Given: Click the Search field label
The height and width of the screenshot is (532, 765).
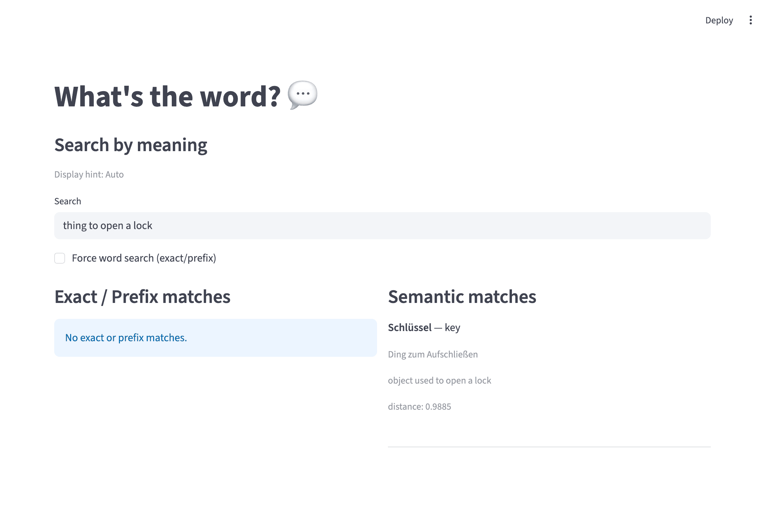Looking at the screenshot, I should (x=67, y=201).
